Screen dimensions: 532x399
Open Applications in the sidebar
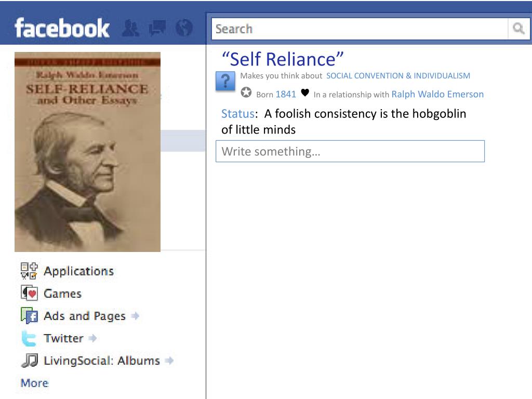point(79,271)
